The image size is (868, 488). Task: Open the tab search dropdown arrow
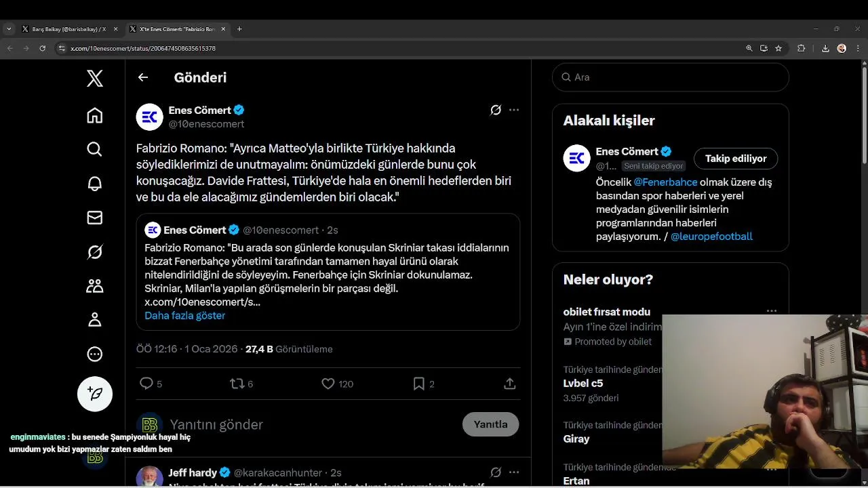pos(9,29)
